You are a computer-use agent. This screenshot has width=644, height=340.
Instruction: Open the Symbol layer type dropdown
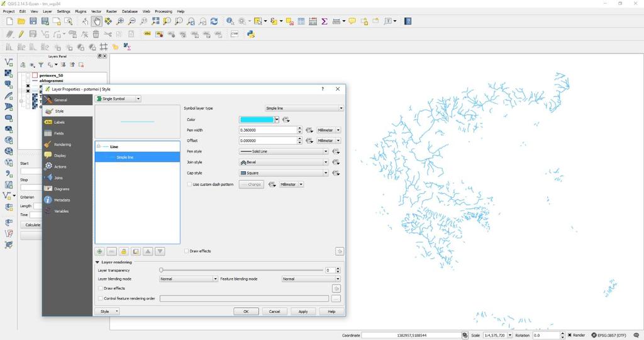[304, 108]
